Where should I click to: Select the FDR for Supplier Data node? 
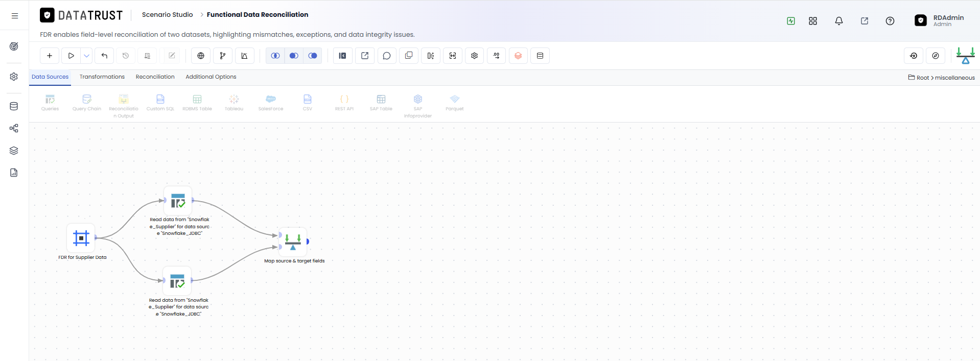[81, 238]
